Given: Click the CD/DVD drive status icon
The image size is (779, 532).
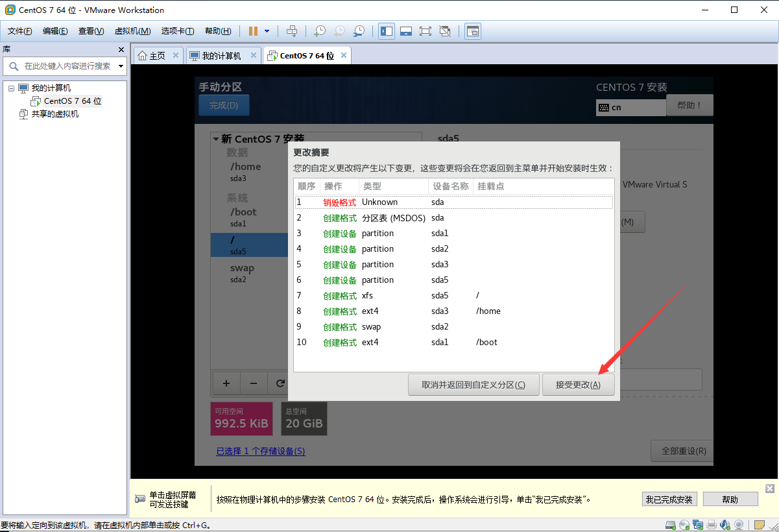Looking at the screenshot, I should (x=684, y=525).
